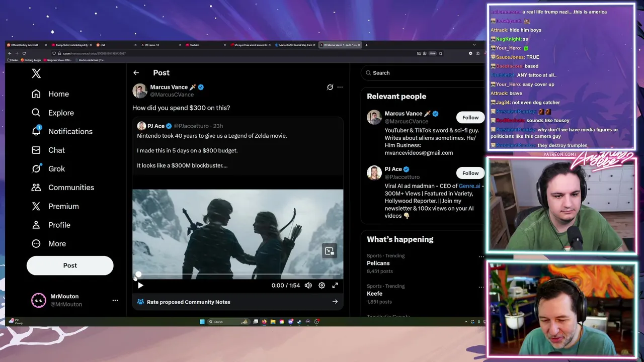Click the X logo in sidebar
Screen dimensions: 644x362
pos(36,73)
